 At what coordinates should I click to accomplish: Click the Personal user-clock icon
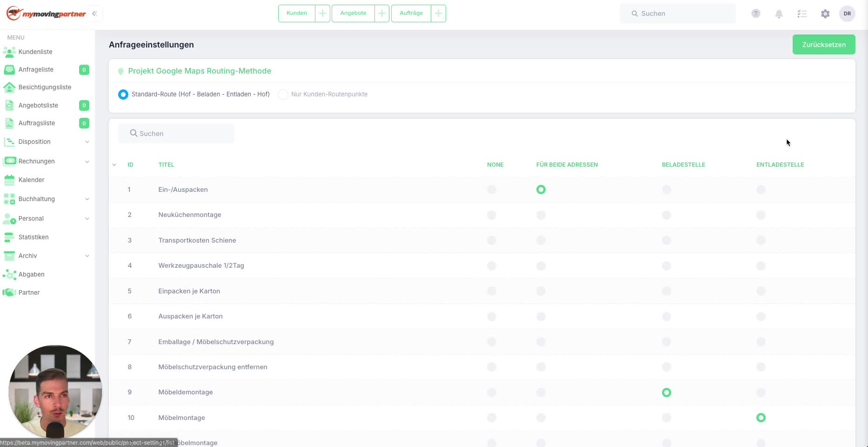click(9, 218)
